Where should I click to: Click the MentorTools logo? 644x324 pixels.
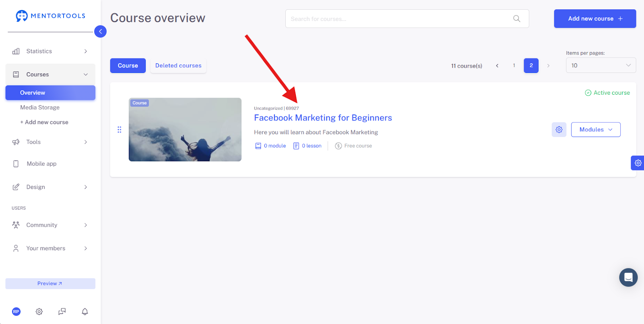[x=50, y=16]
